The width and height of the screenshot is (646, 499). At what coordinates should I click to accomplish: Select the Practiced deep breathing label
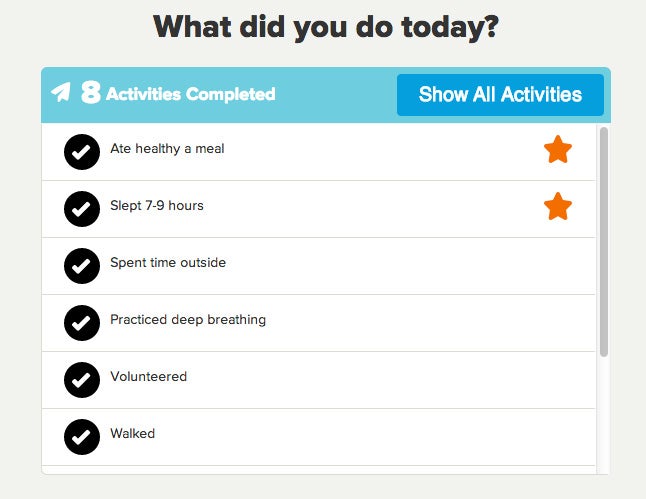(188, 319)
